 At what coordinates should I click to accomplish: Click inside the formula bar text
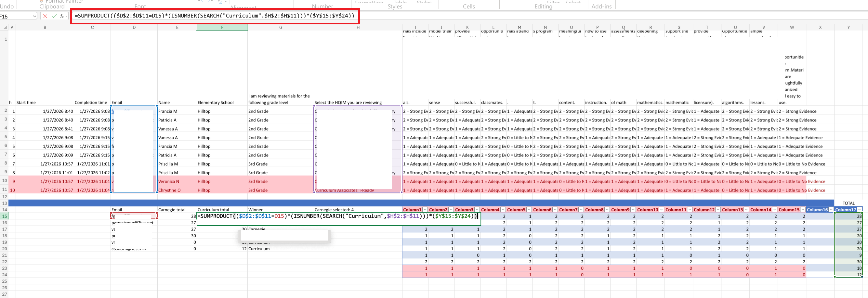[214, 16]
